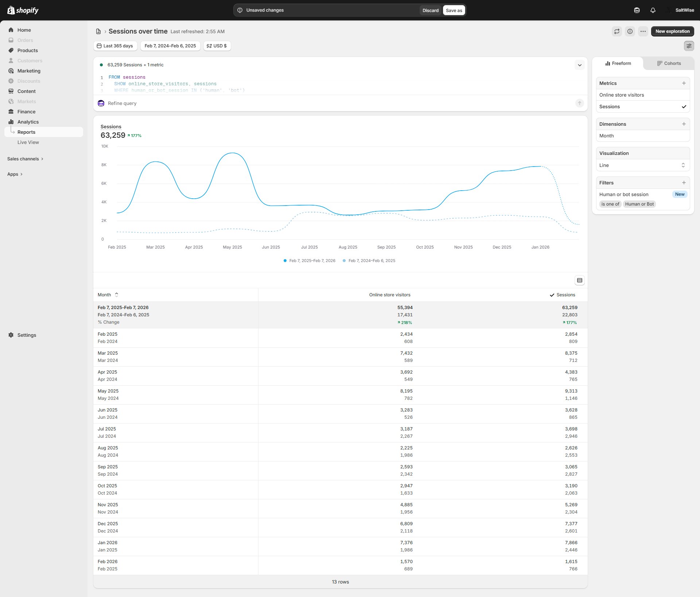Click the Refine query input field
Image resolution: width=700 pixels, height=597 pixels.
pos(328,103)
